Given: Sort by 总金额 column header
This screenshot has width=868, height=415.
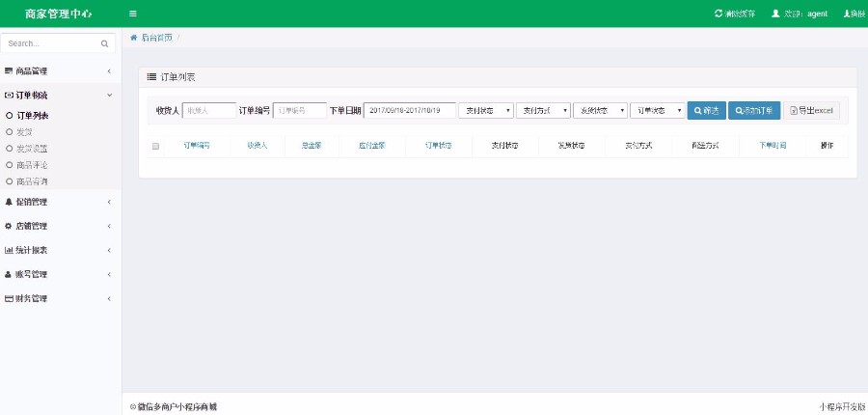Looking at the screenshot, I should tap(312, 146).
